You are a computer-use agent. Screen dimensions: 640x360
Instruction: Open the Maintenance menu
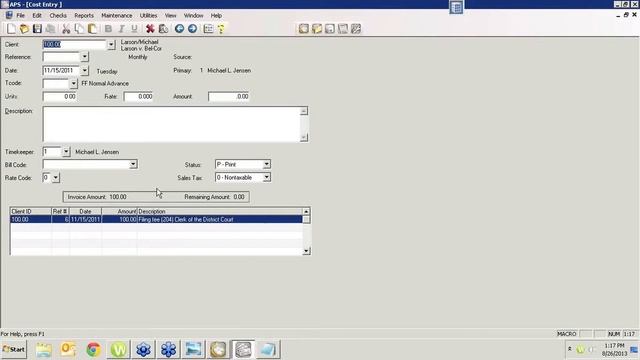point(117,16)
